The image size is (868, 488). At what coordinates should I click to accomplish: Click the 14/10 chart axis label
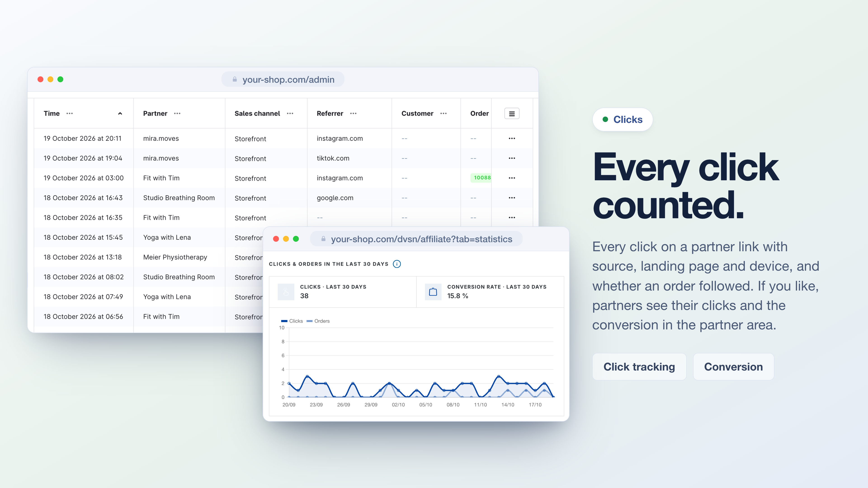507,405
